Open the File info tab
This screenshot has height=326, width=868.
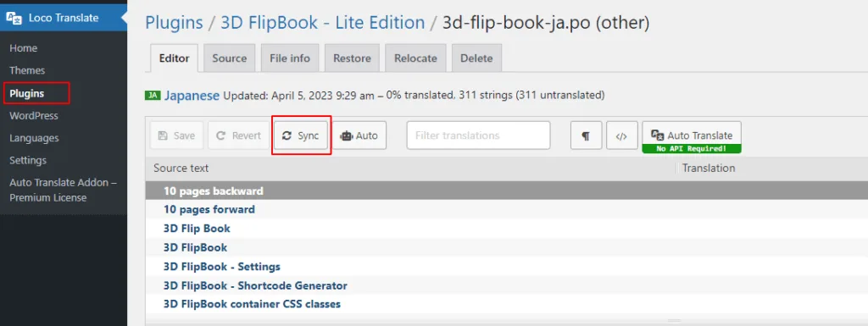point(290,58)
